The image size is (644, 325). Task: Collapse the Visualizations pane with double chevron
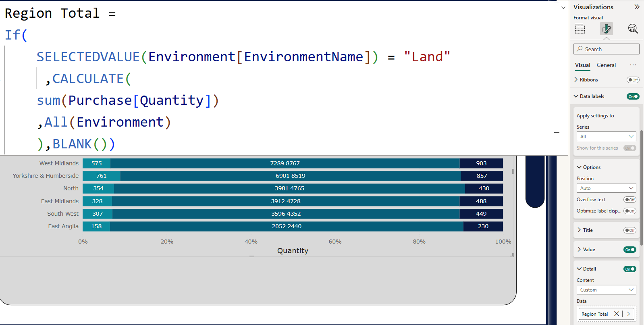637,7
